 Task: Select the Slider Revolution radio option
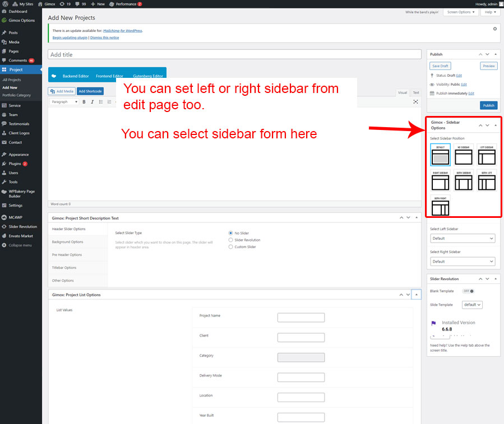point(231,240)
